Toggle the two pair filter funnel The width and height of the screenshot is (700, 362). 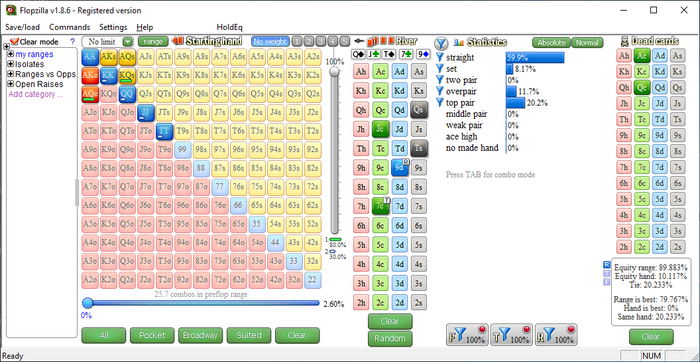pos(440,80)
